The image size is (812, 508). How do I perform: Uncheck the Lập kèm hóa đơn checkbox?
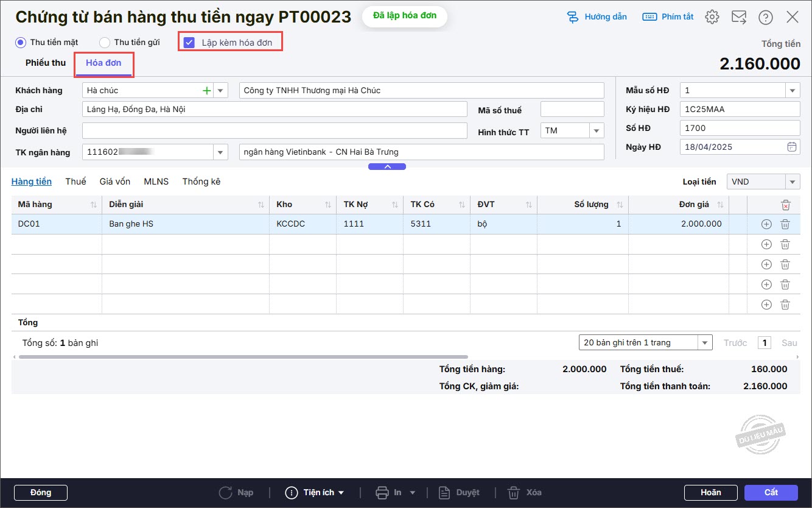[189, 43]
